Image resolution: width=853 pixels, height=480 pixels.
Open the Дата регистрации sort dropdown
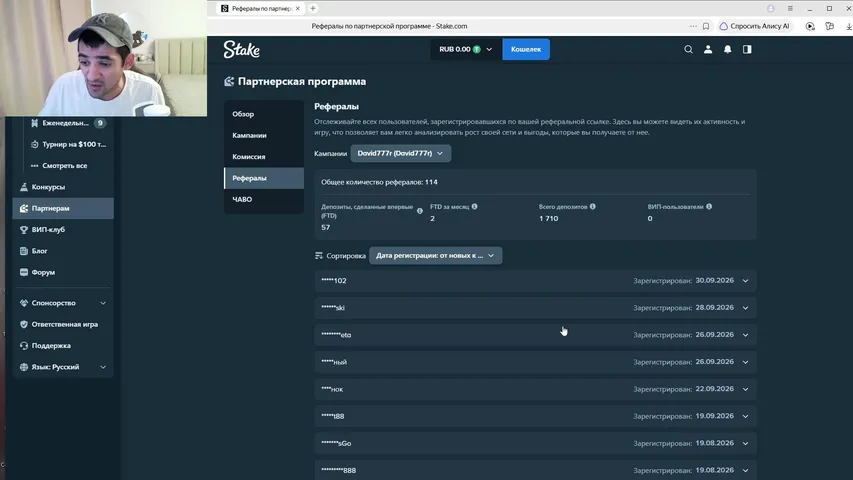click(x=435, y=256)
